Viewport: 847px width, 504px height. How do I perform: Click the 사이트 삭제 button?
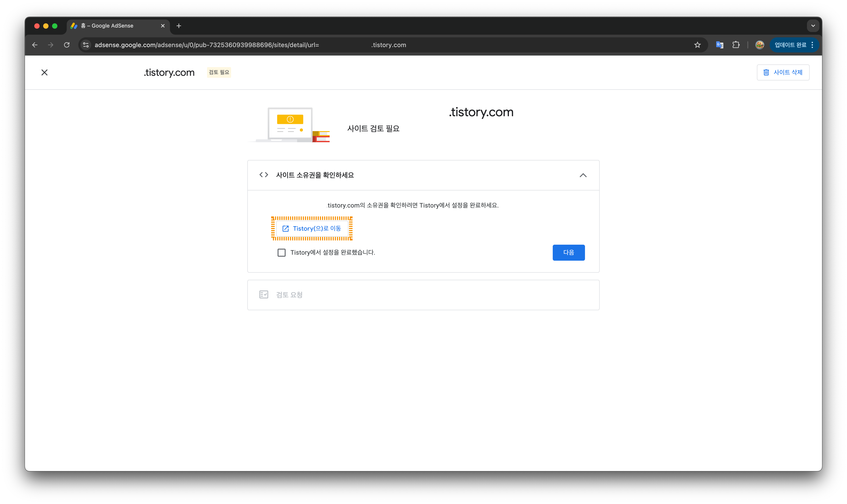pyautogui.click(x=783, y=72)
